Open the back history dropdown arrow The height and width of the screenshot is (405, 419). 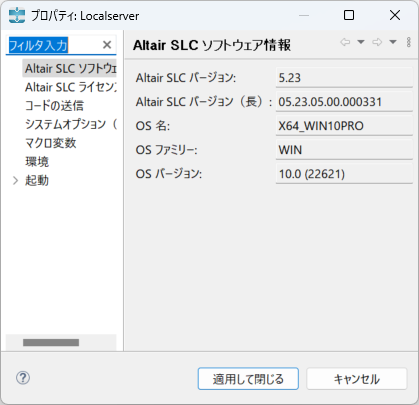point(361,42)
